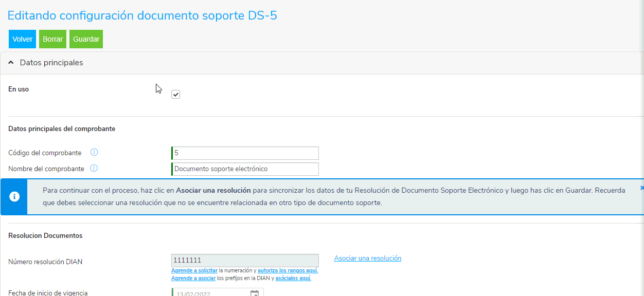
Task: Collapse section using the Datos principales chevron
Action: pos(11,63)
